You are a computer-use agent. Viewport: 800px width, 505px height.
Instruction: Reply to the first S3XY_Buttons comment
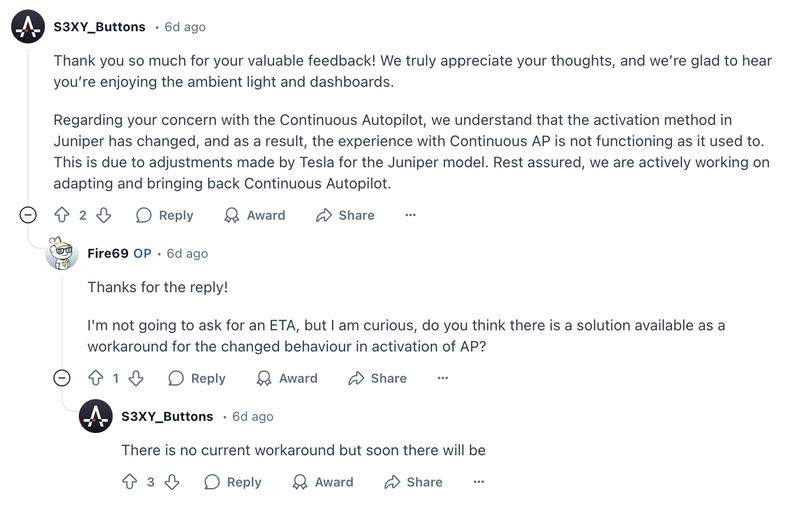point(165,215)
